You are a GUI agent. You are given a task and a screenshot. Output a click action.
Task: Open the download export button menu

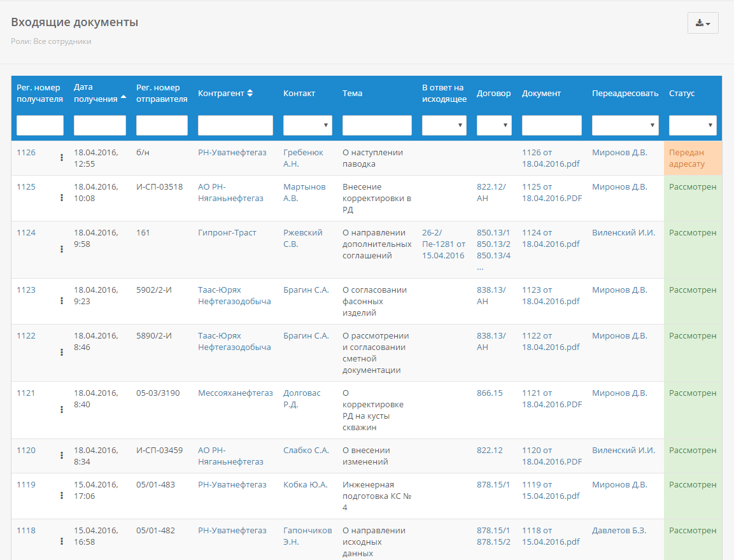pos(703,23)
